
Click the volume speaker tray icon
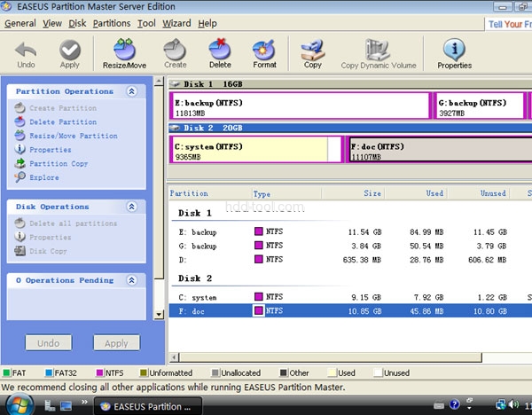pos(514,404)
